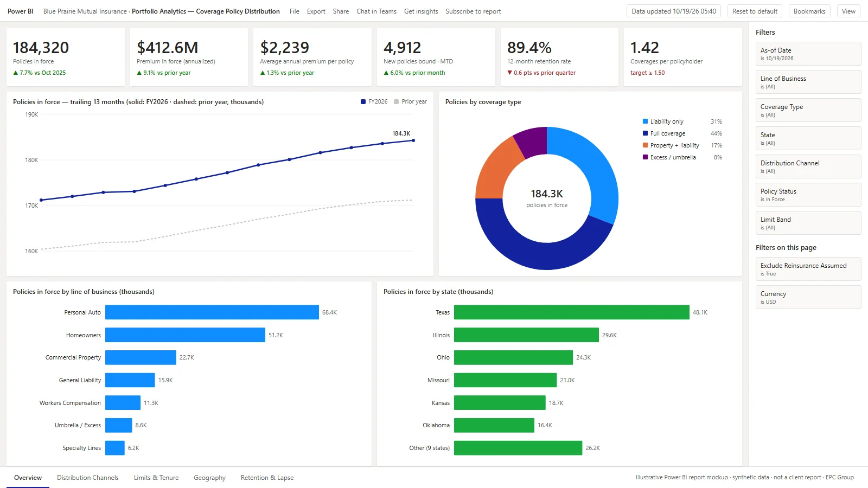The height and width of the screenshot is (488, 868).
Task: Click the Full coverage legend swatch
Action: tap(645, 133)
